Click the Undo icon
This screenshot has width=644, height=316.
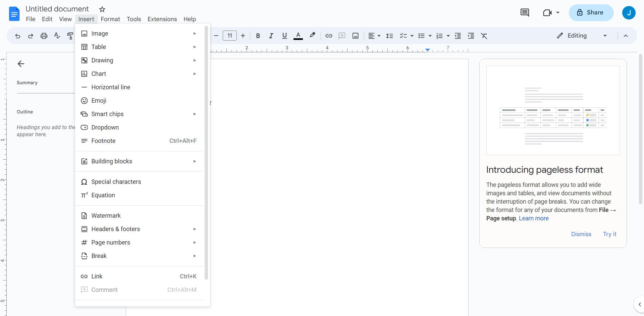point(17,36)
